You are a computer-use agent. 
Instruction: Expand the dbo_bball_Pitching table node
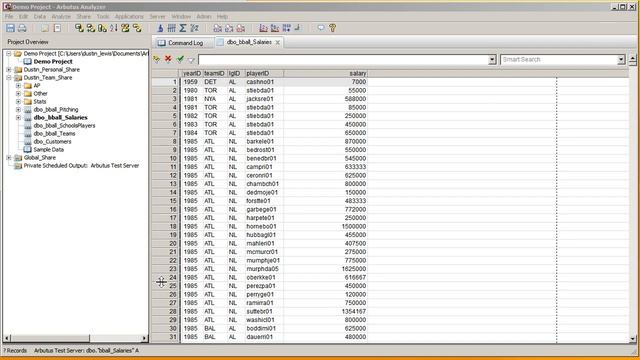(x=18, y=109)
